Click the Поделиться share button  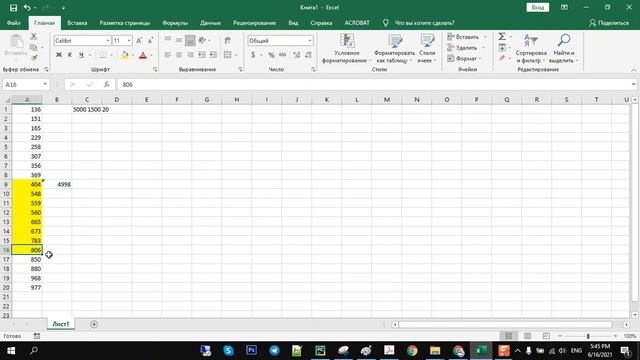609,23
